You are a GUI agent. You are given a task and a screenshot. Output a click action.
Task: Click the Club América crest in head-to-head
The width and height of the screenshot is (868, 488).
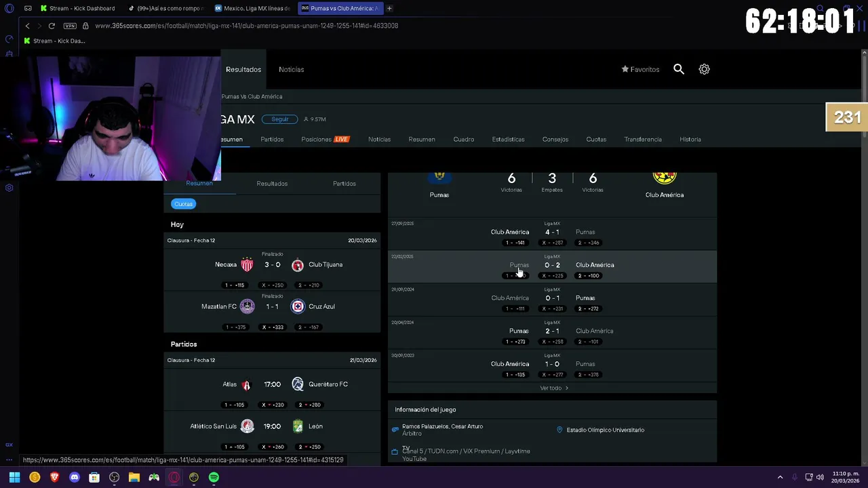[x=665, y=178]
